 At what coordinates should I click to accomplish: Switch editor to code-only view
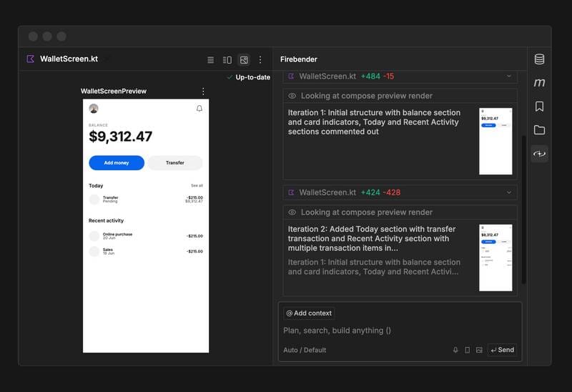click(210, 60)
